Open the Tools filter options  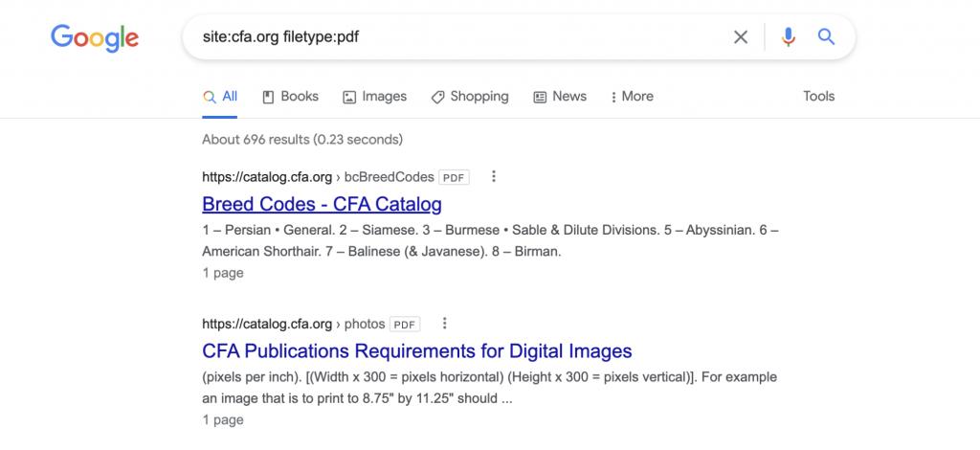pyautogui.click(x=819, y=97)
